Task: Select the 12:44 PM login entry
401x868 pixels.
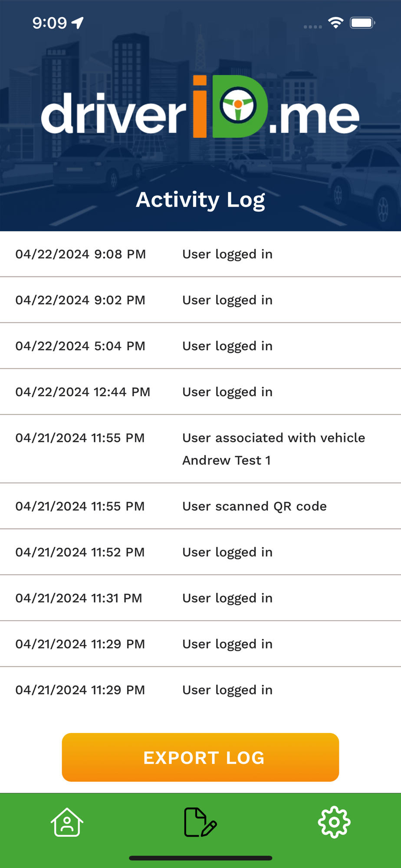Action: pos(200,392)
